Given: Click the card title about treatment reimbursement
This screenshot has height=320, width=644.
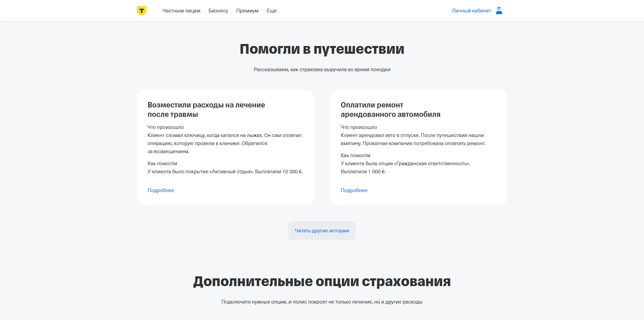Looking at the screenshot, I should (206, 109).
